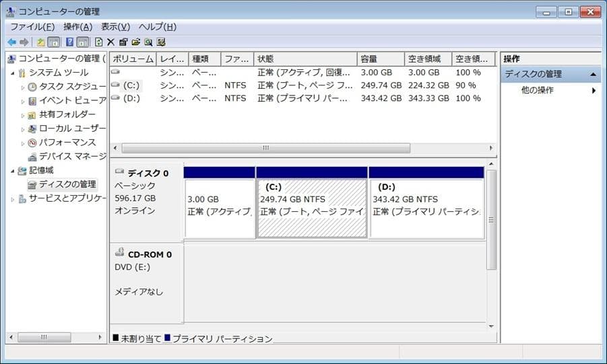Toggle the Show/Hide Action Pane button

82,42
